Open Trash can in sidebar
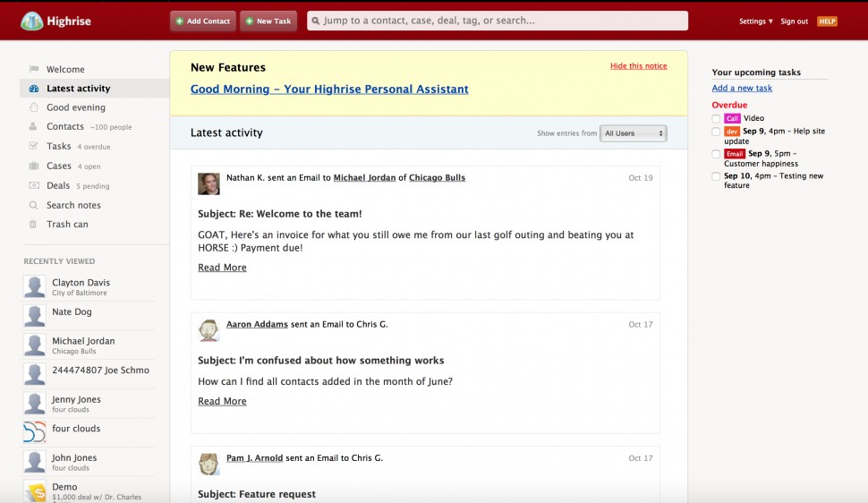Image resolution: width=868 pixels, height=503 pixels. tap(67, 224)
